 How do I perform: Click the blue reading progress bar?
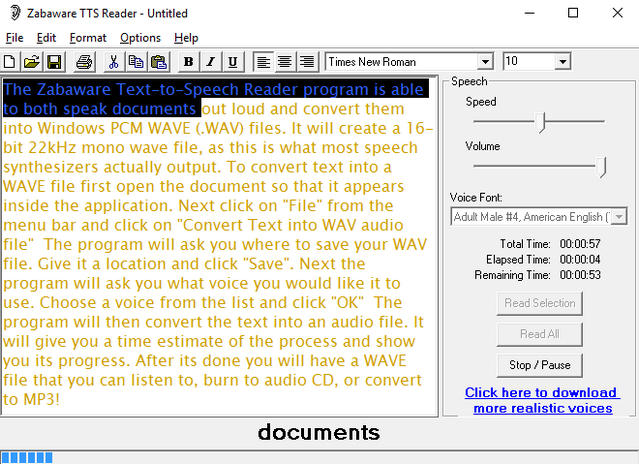27,457
